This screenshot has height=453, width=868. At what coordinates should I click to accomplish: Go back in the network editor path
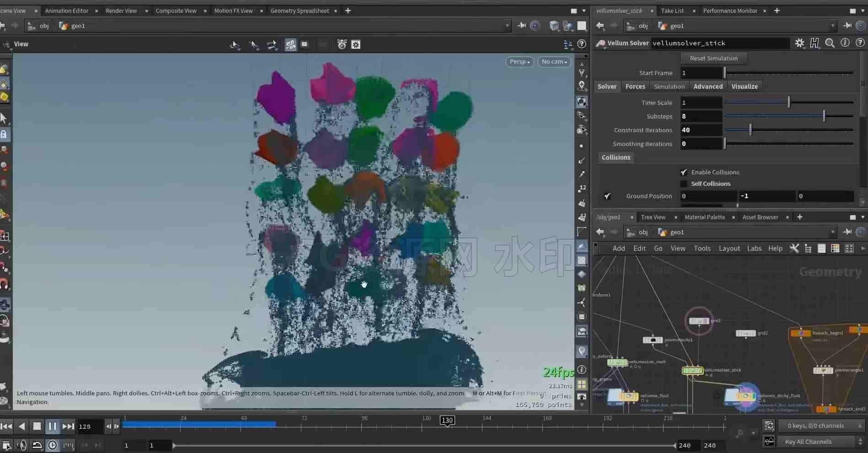click(600, 232)
